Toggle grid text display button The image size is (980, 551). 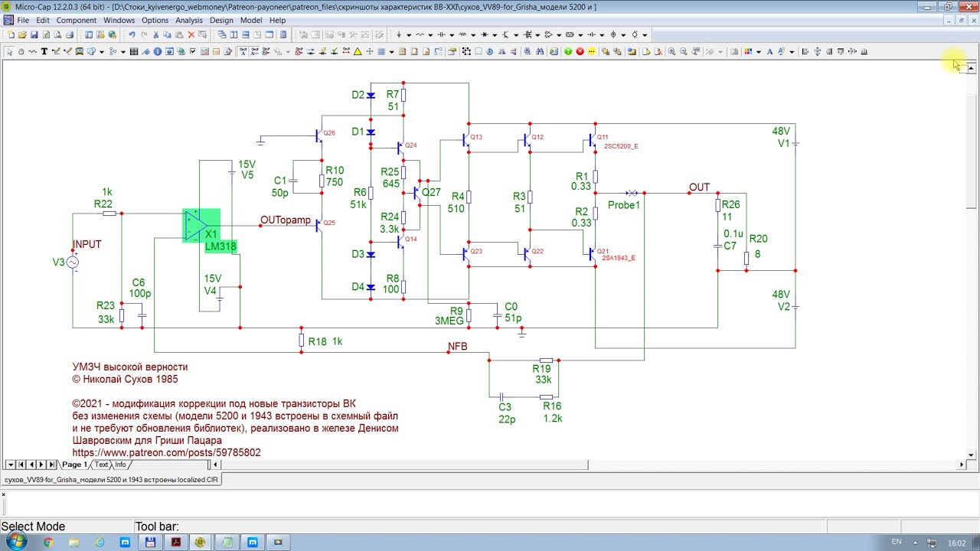pos(243,51)
